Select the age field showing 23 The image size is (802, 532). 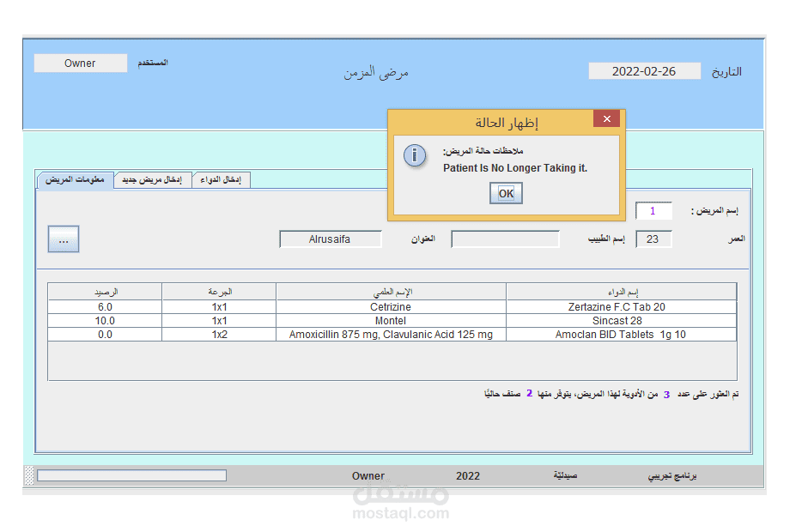click(x=653, y=239)
